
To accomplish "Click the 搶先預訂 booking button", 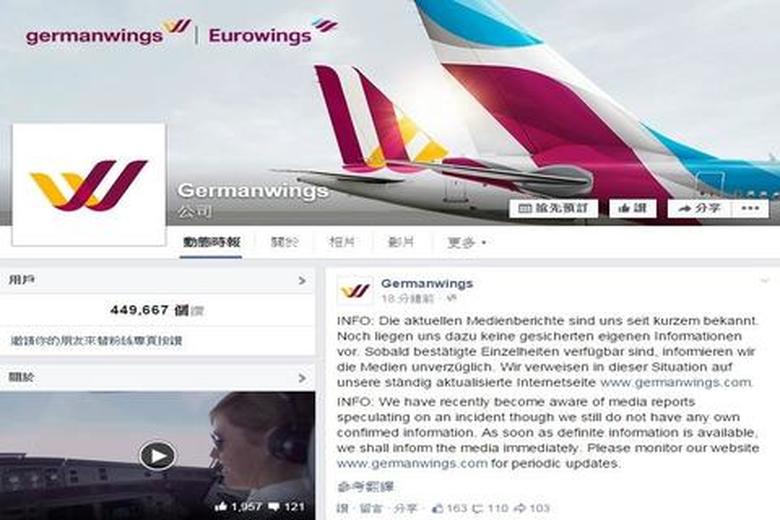I will pos(553,208).
